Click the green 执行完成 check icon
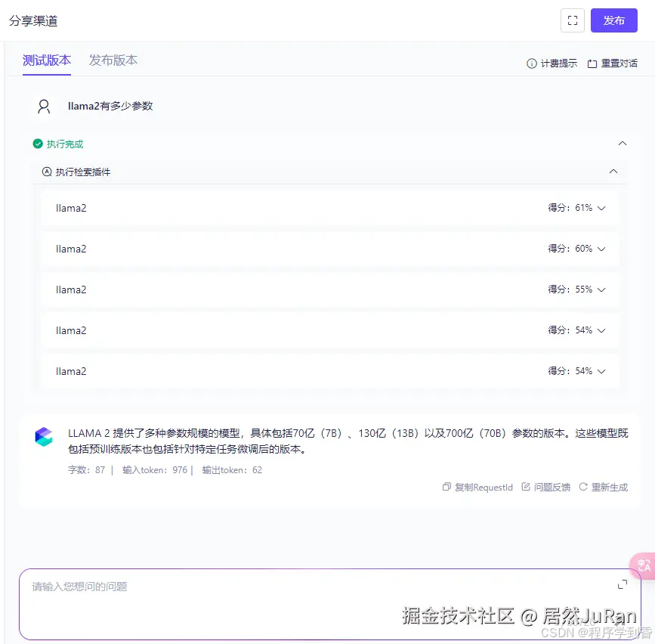Image resolution: width=655 pixels, height=644 pixels. click(38, 144)
